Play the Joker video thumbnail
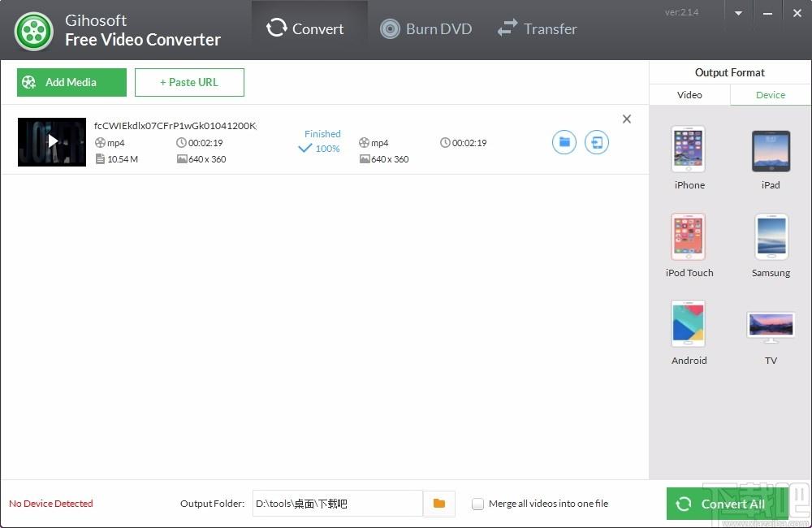 52,141
